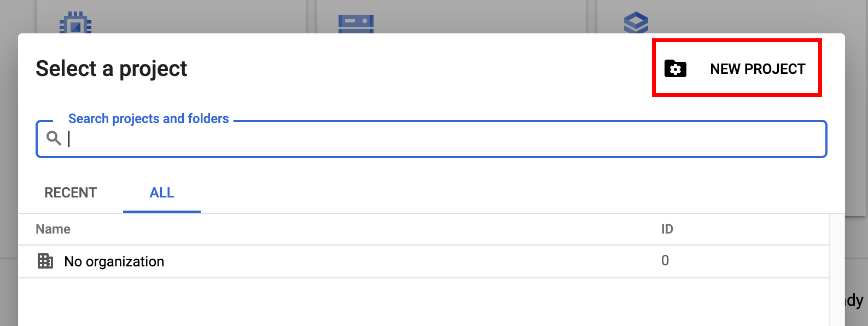The height and width of the screenshot is (326, 868).
Task: Click the Search projects and folders label
Action: [x=149, y=119]
